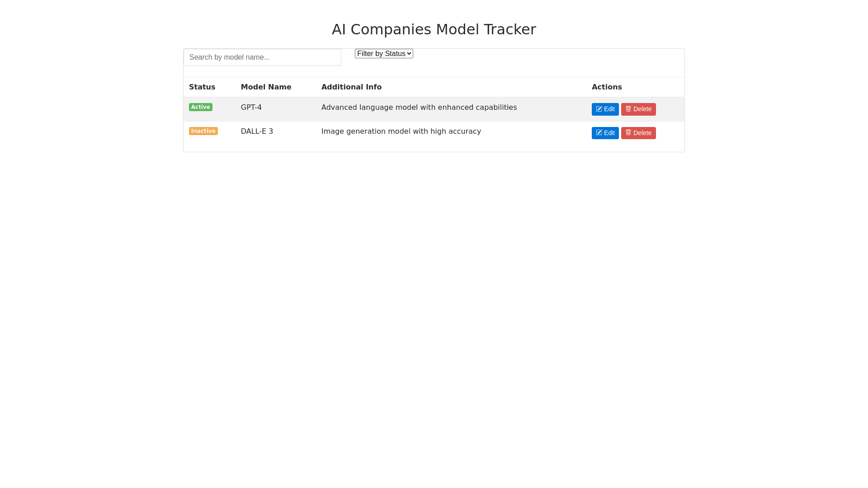Viewport: 868px width, 488px height.
Task: Click the Model Name column header
Action: 266,87
